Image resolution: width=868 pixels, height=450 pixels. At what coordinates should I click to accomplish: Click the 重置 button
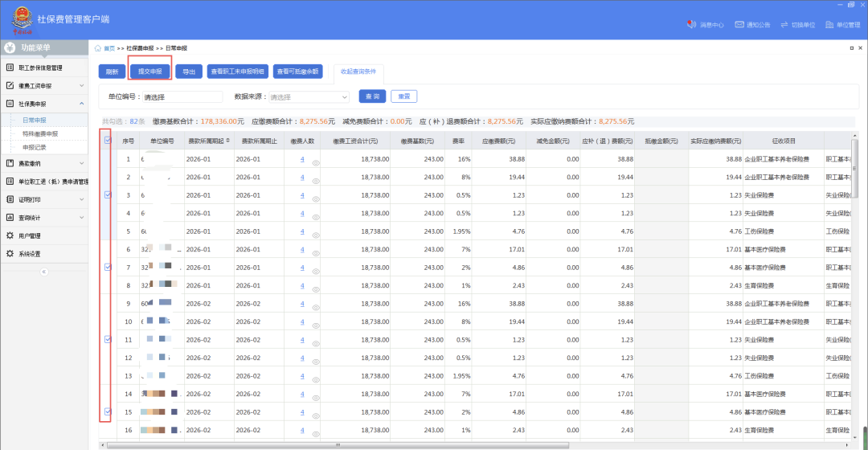coord(404,96)
